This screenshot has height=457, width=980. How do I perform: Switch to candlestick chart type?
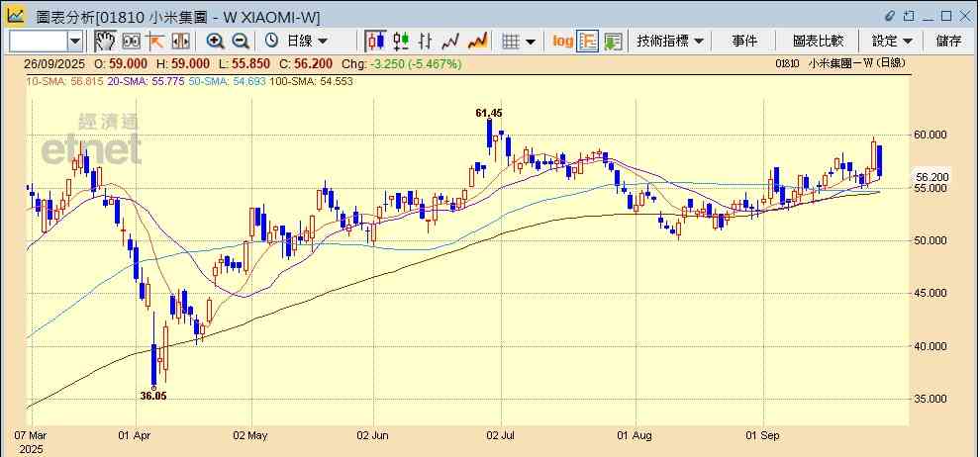tap(375, 42)
